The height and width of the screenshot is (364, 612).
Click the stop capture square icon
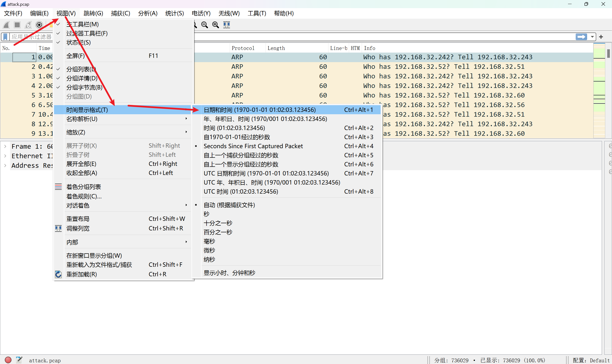[x=17, y=25]
